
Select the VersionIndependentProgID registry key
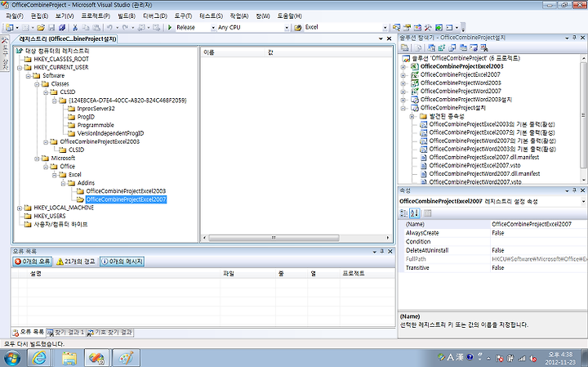[110, 133]
